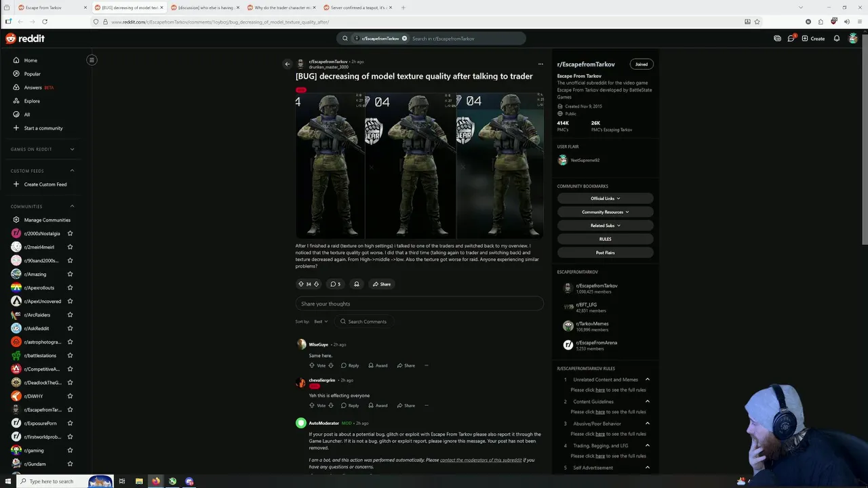Upvote the post with 34 votes

click(x=301, y=284)
